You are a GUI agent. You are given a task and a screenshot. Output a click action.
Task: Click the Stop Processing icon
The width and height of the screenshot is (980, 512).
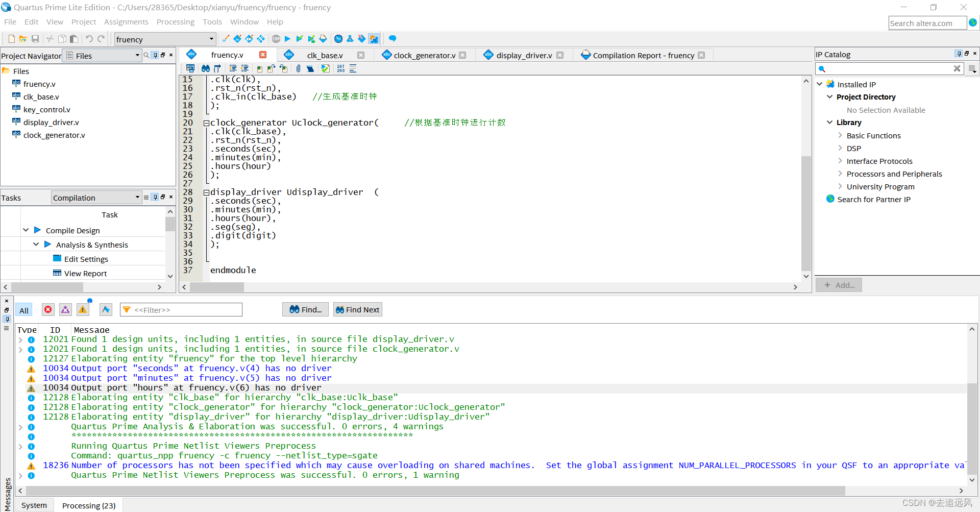276,39
